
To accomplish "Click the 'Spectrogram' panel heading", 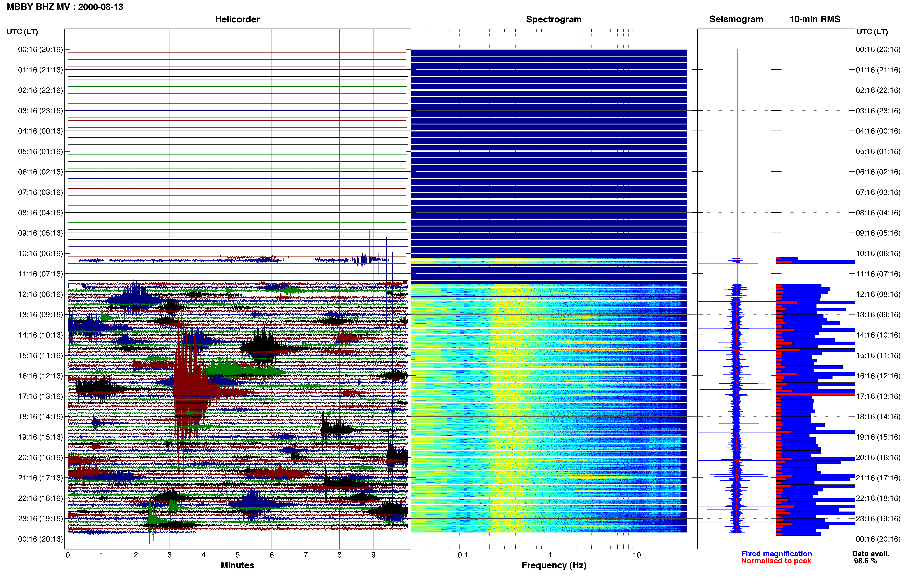I will pos(554,19).
